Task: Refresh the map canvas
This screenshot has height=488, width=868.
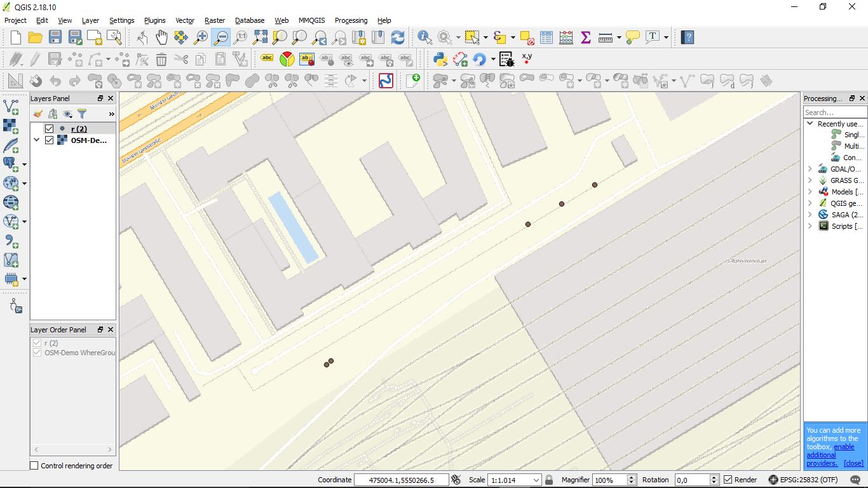Action: (398, 37)
